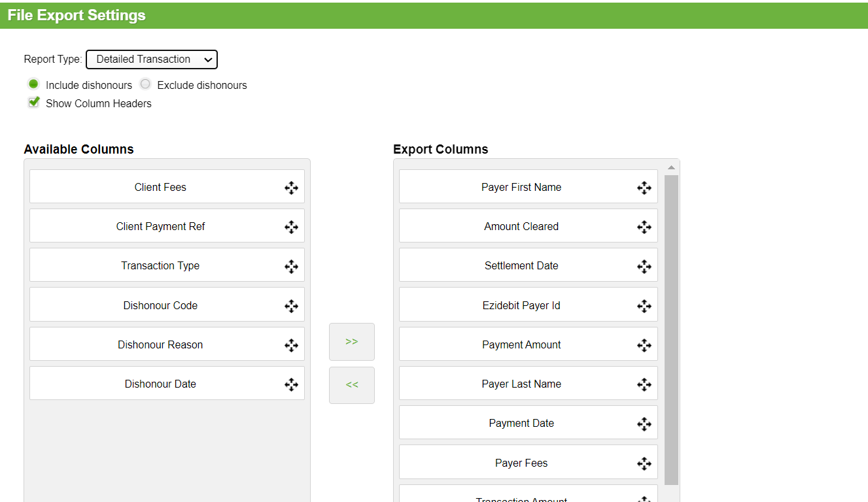The width and height of the screenshot is (868, 502).
Task: Click the Transaction Type column label
Action: (x=160, y=266)
